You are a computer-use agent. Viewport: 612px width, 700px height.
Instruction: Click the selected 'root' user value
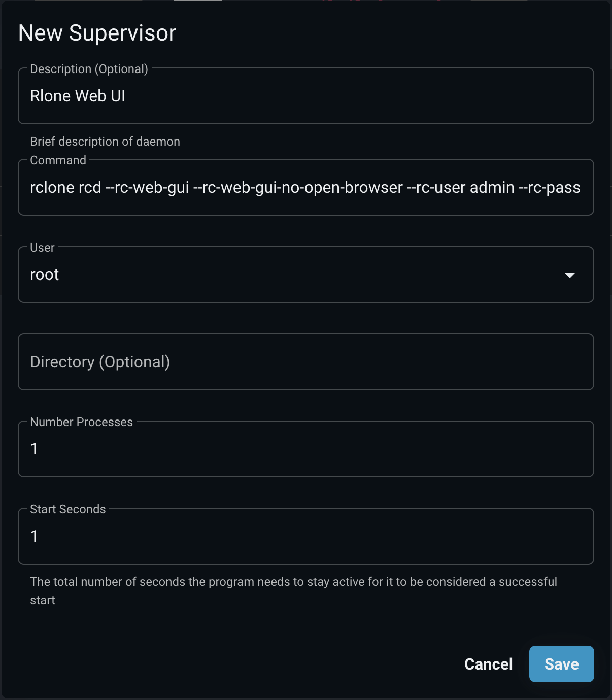coord(45,274)
